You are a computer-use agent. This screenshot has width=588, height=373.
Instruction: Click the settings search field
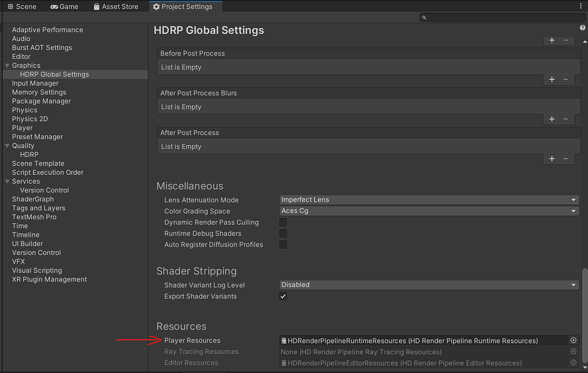502,18
